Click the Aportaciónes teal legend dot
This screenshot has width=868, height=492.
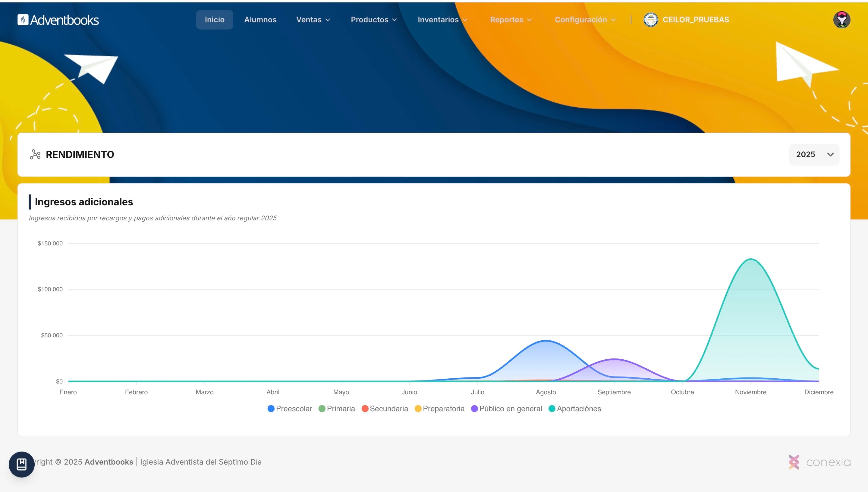[x=552, y=408]
